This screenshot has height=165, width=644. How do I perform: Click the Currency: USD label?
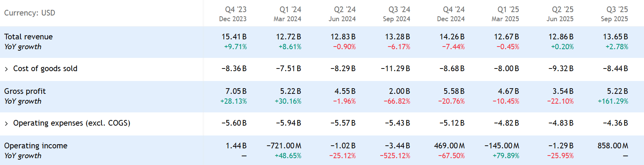[x=30, y=13]
